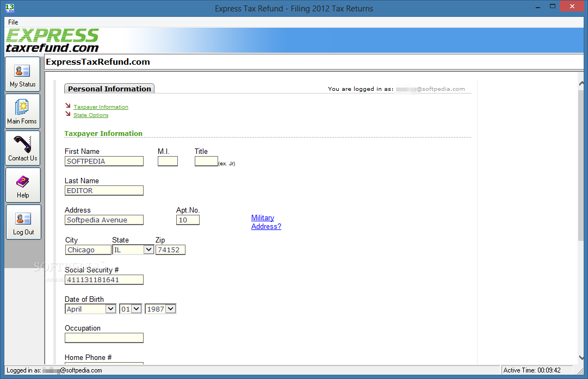This screenshot has width=588, height=379.
Task: Click the Contact Us phone icon
Action: 22,145
